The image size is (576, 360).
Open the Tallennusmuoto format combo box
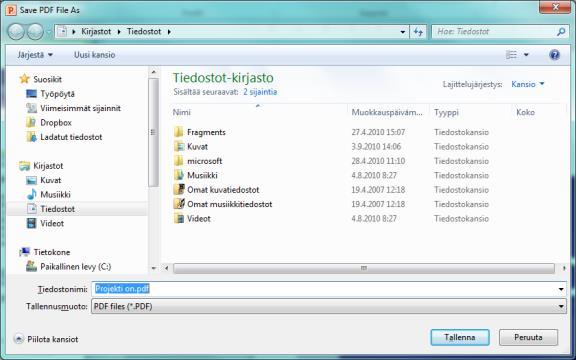pos(329,306)
